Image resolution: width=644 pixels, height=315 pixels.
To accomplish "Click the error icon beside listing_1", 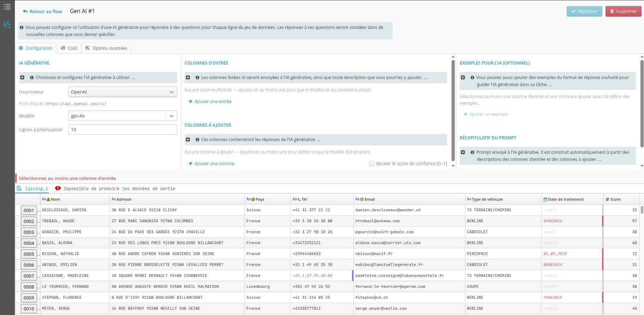I will click(58, 188).
